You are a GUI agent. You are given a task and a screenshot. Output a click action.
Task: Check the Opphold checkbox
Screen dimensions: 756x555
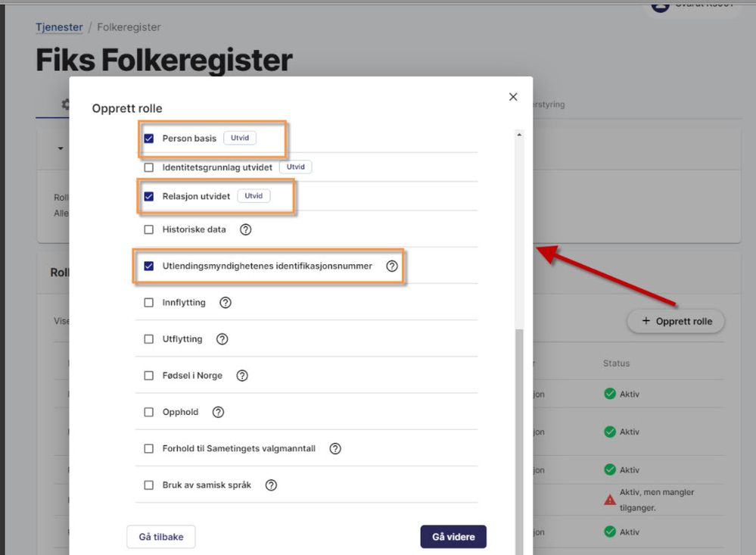[x=149, y=412]
